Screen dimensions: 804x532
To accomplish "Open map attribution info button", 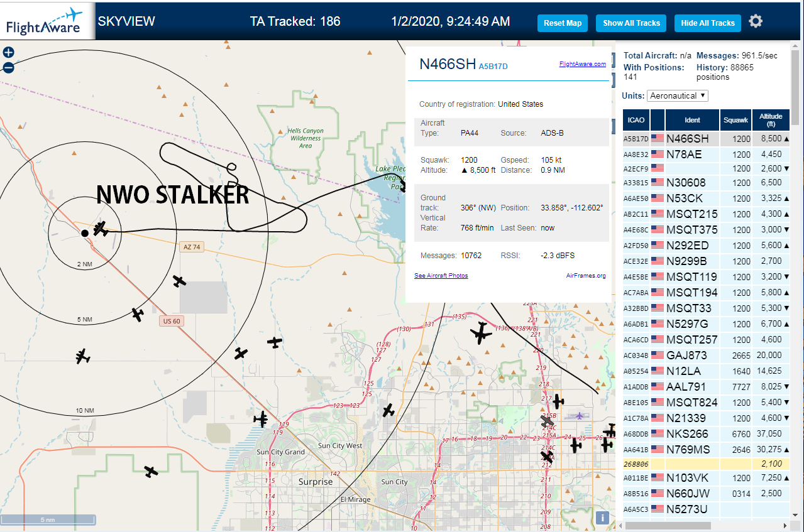I will [x=602, y=518].
